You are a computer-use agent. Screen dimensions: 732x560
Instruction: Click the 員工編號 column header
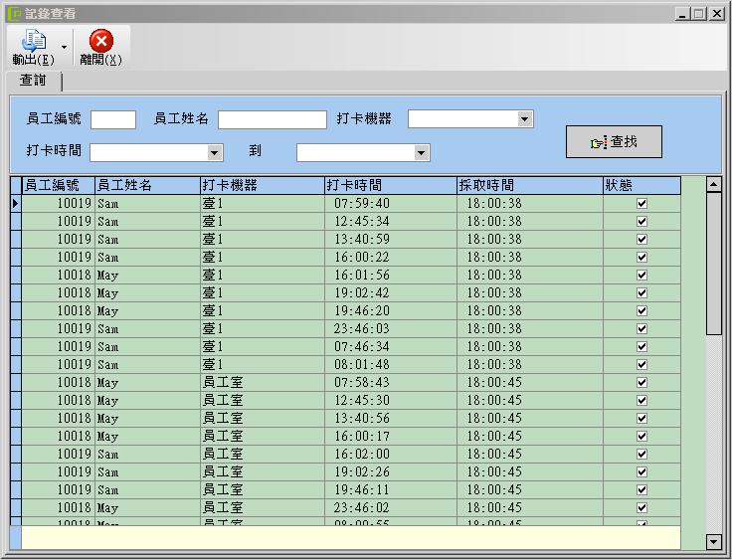coord(58,185)
